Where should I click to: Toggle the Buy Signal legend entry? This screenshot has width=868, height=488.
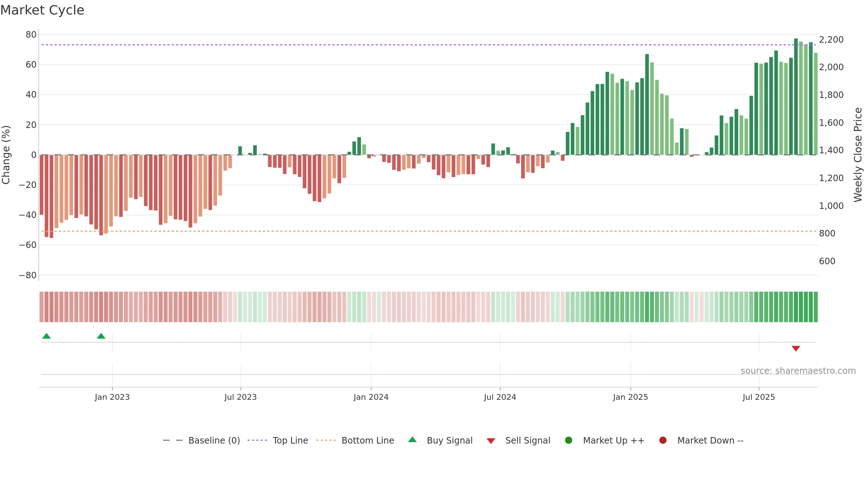point(440,440)
